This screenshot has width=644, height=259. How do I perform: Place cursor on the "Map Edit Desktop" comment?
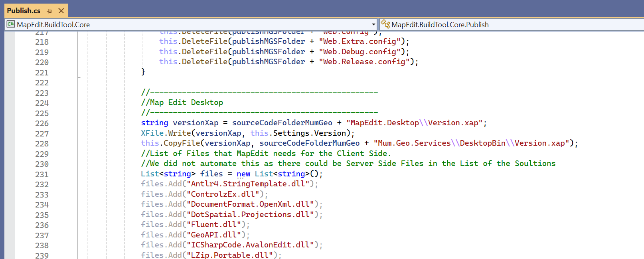click(186, 103)
